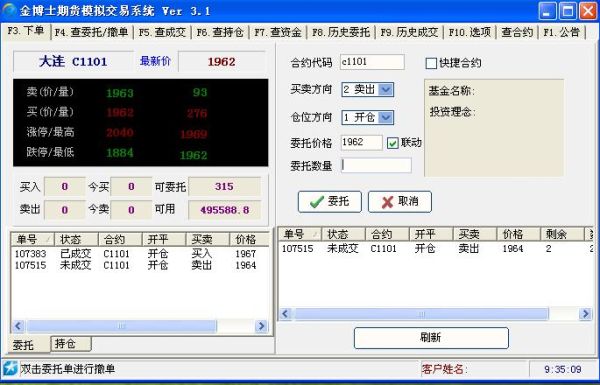600x385 pixels.
Task: Click the 大连 C1101 contract label
Action: point(73,62)
